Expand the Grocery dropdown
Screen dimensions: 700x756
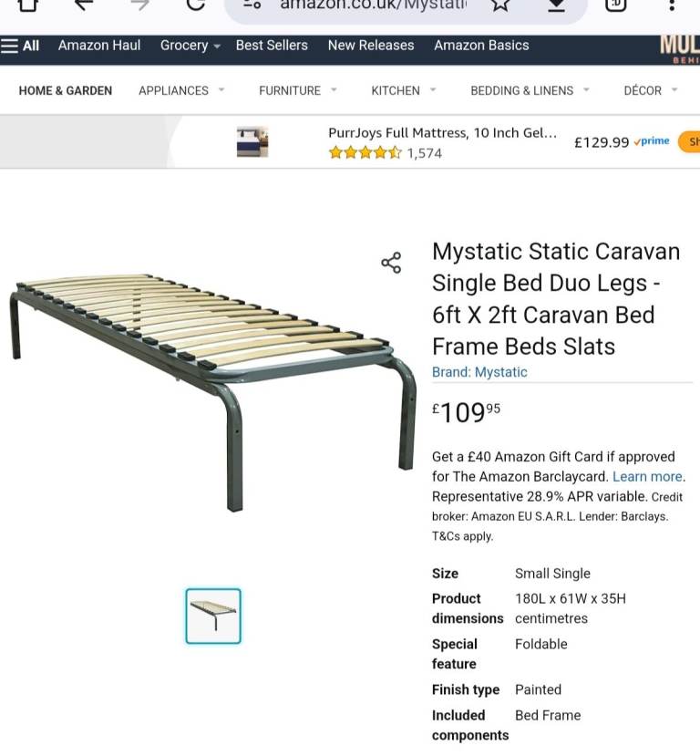click(x=190, y=45)
